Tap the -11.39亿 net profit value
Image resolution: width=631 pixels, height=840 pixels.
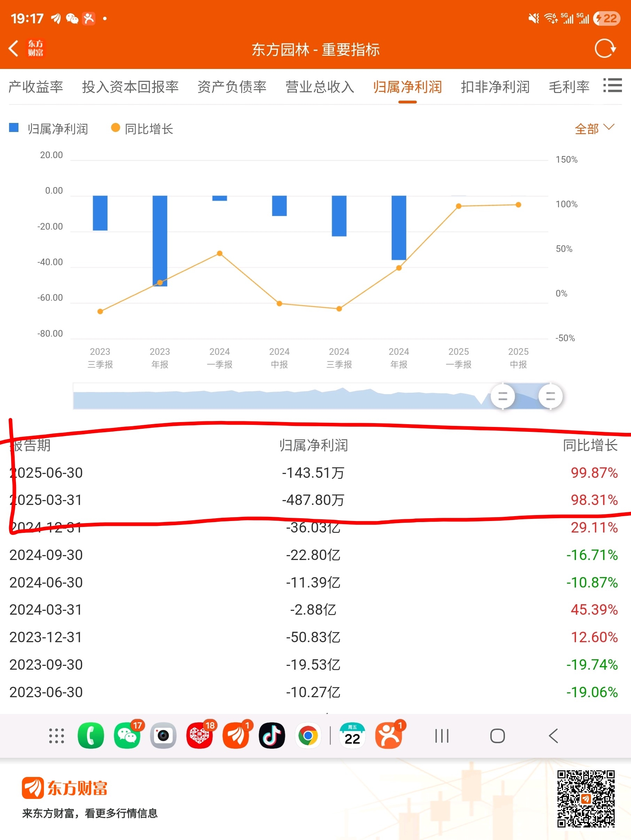click(x=313, y=583)
